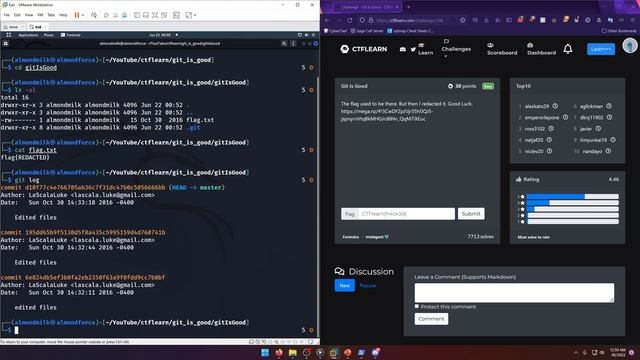Open the snapshot manager icon in VMware toolbar
This screenshot has height=360, width=640.
click(124, 15)
